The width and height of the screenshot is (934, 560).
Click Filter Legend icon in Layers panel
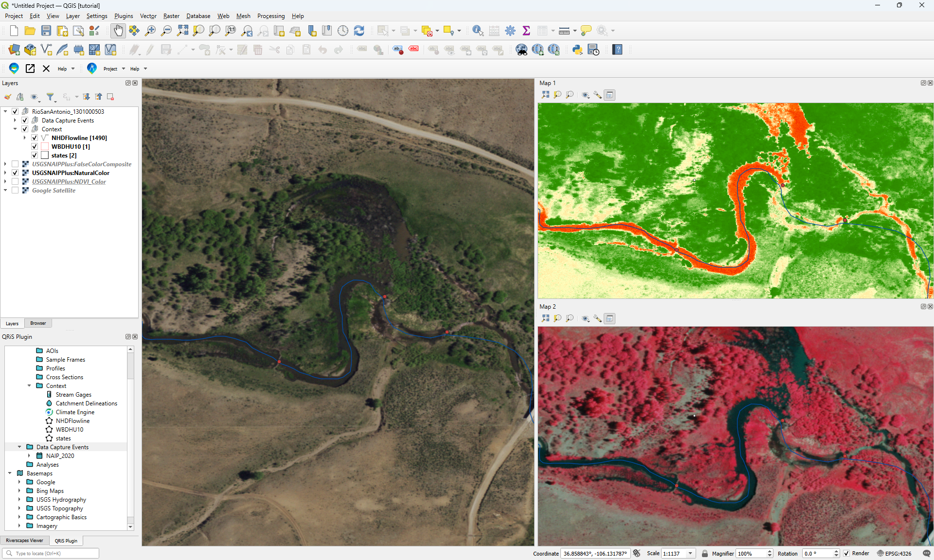tap(50, 97)
